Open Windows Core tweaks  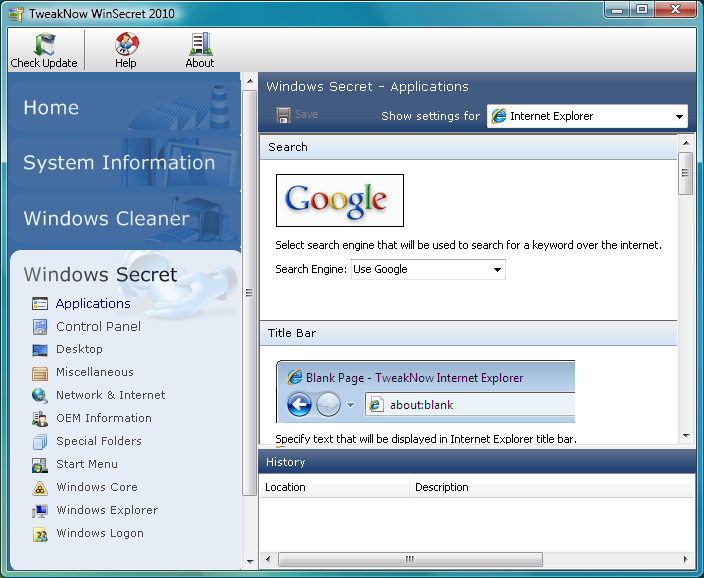tap(97, 487)
